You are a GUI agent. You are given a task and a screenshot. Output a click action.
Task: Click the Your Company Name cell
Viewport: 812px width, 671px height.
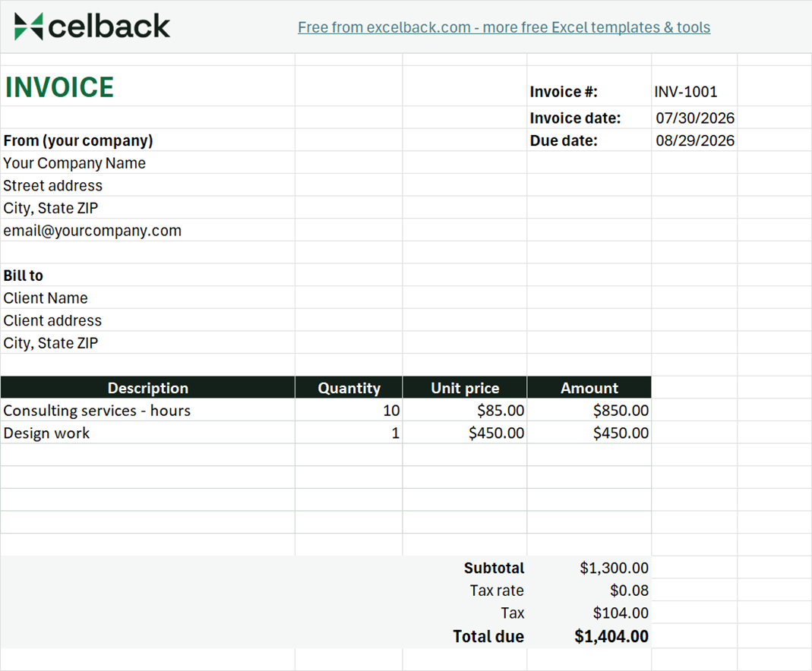147,163
